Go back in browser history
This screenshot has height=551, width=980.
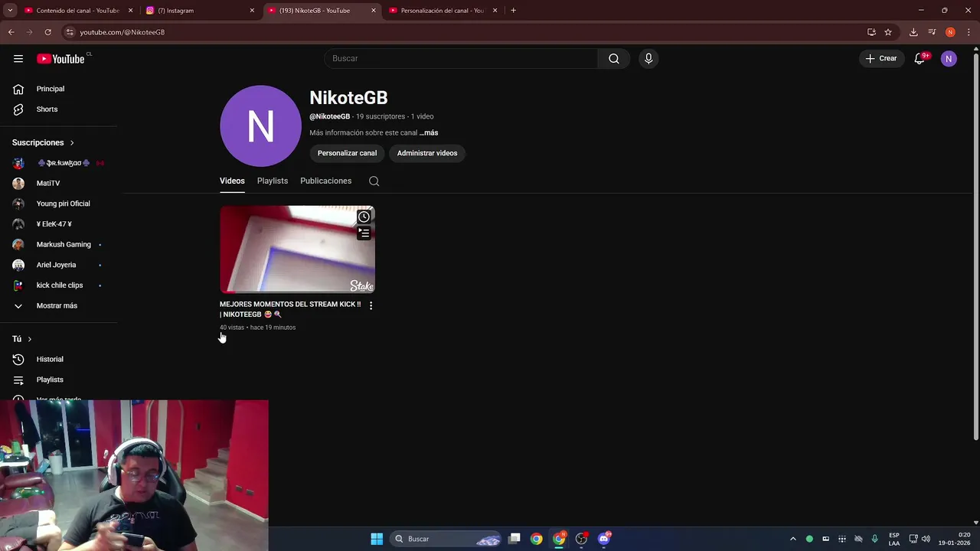pyautogui.click(x=11, y=32)
